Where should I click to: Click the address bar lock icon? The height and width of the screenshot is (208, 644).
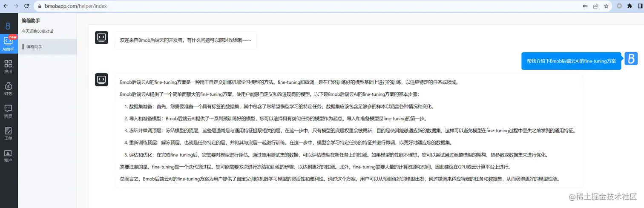pos(39,6)
